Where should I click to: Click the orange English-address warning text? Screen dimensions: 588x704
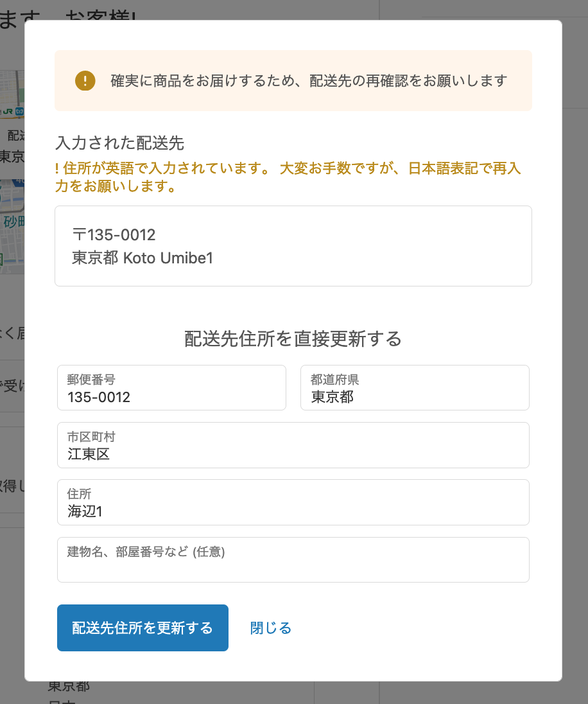(287, 178)
